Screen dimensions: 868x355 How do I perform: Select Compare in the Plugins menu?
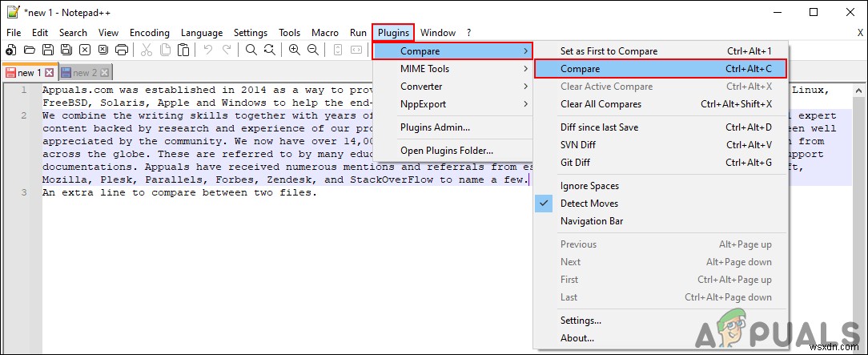tap(452, 51)
